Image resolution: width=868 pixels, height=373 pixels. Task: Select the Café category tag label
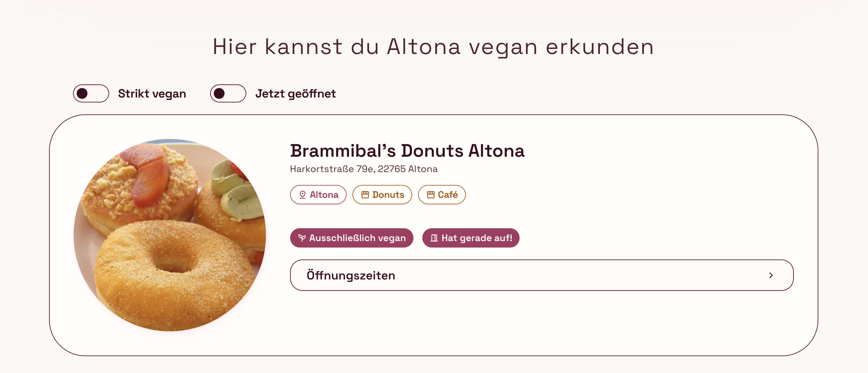click(448, 195)
